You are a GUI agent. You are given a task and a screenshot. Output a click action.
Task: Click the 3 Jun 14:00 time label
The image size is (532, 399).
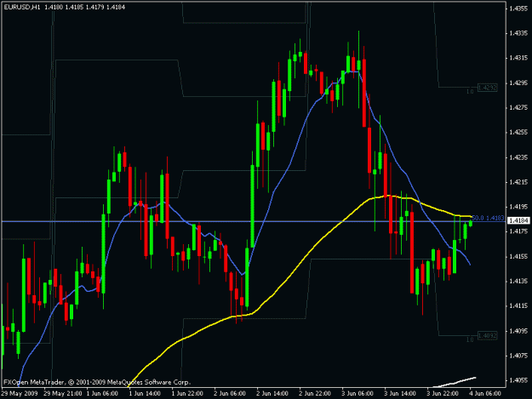tap(400, 394)
